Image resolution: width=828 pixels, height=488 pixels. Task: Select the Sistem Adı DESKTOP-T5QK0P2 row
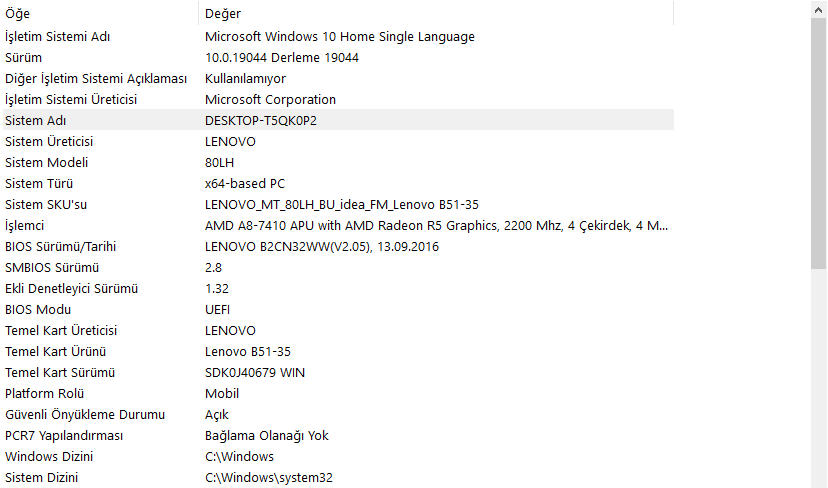[36, 120]
